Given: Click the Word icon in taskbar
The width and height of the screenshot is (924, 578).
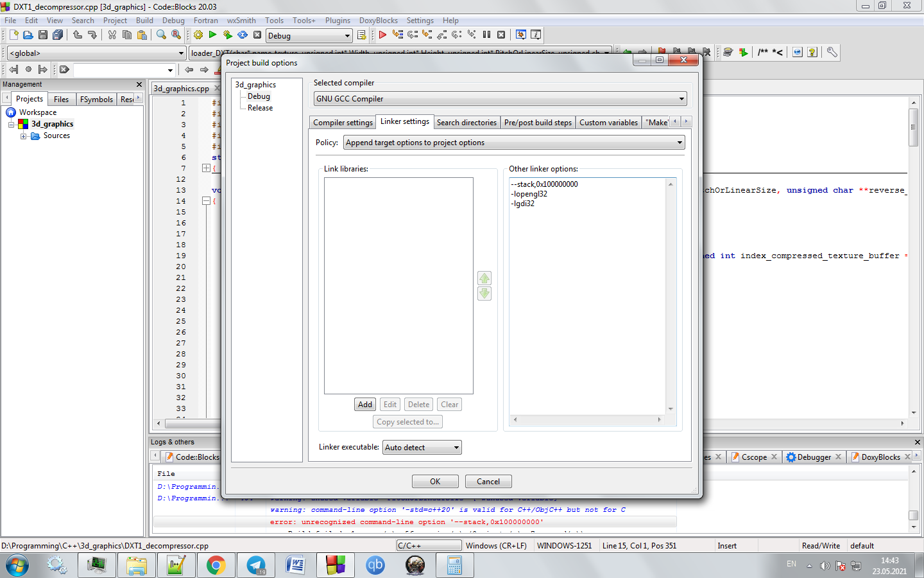Looking at the screenshot, I should pos(296,565).
